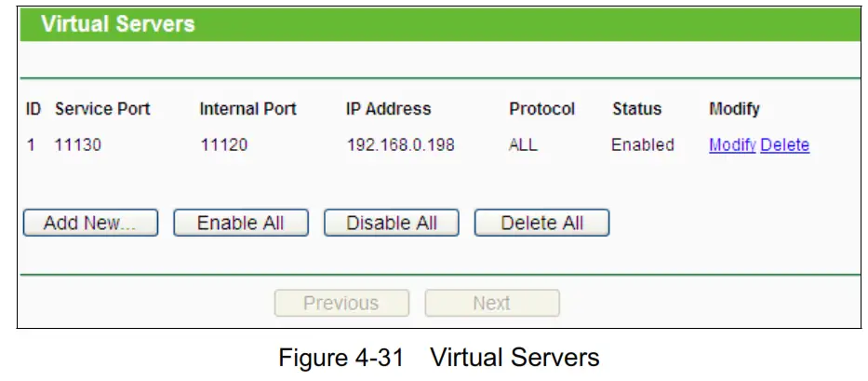Screen dimensions: 868x381
Task: Delete the 192.168.0.198 virtual server entry
Action: coord(784,145)
